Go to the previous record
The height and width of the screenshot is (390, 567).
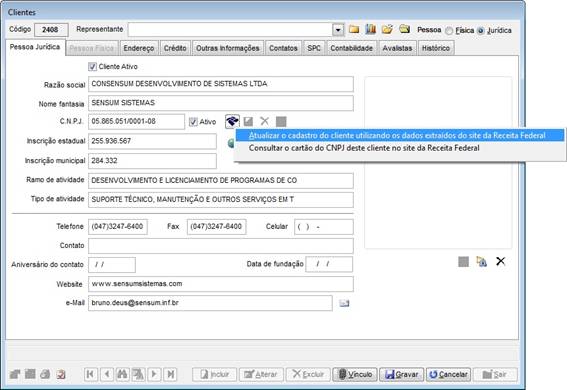coord(107,374)
